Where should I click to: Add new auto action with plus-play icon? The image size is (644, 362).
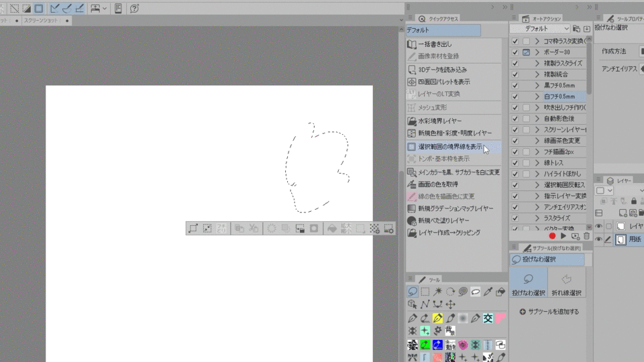point(575,236)
